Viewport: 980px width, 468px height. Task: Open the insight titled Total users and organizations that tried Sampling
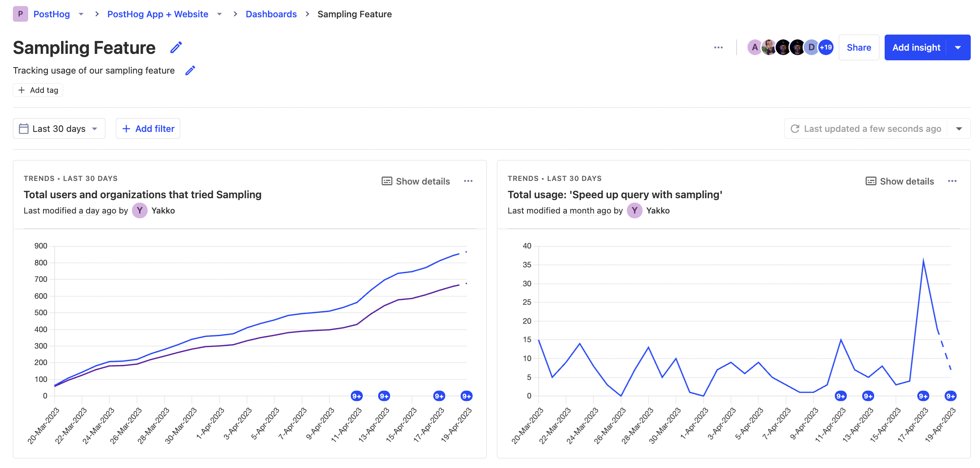[x=142, y=195]
